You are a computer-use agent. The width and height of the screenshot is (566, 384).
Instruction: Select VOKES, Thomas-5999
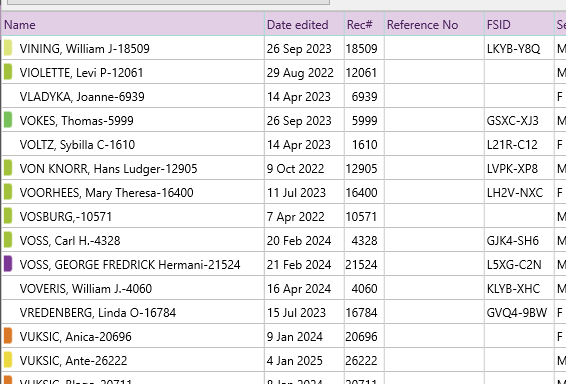click(x=77, y=121)
